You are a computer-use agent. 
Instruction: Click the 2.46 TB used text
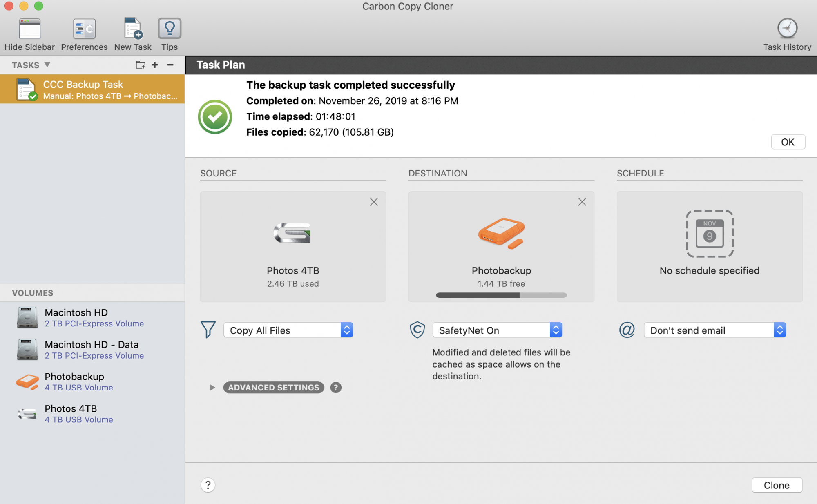(293, 284)
